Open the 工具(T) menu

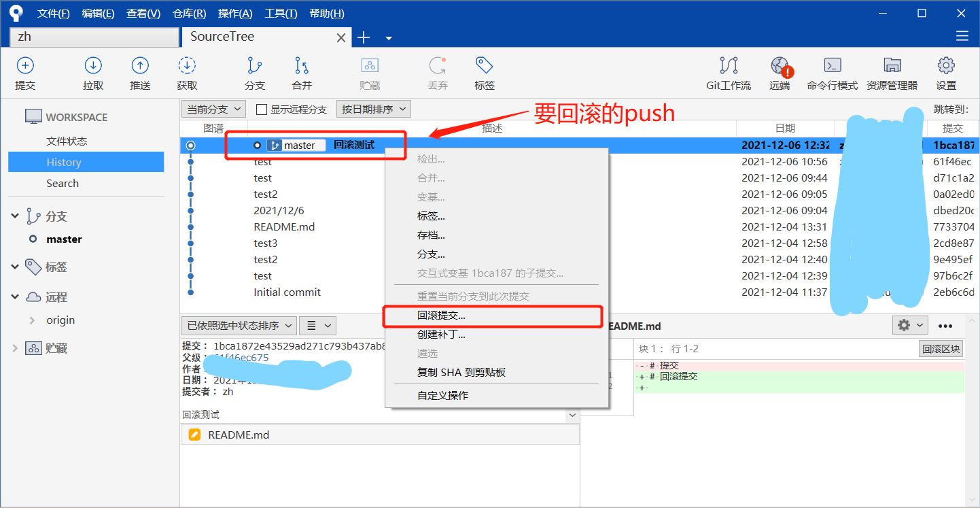point(281,14)
